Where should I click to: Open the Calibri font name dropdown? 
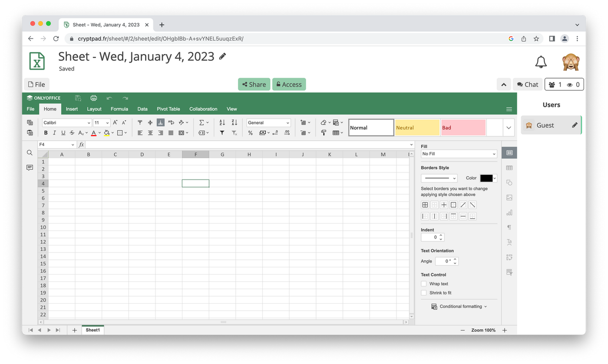pyautogui.click(x=67, y=123)
